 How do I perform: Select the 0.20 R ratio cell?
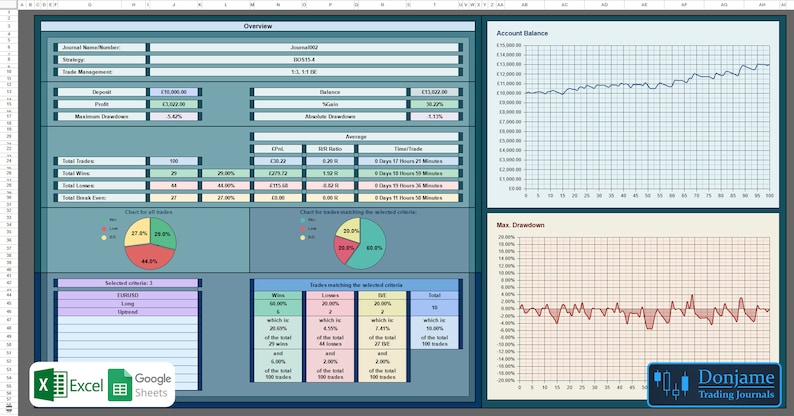click(330, 161)
